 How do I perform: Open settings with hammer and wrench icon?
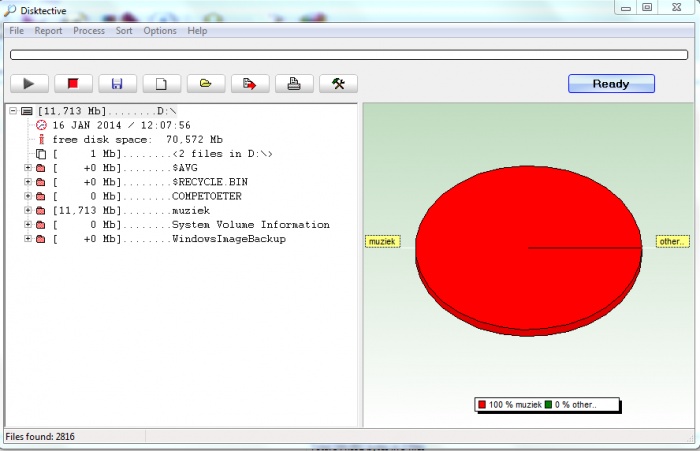338,84
